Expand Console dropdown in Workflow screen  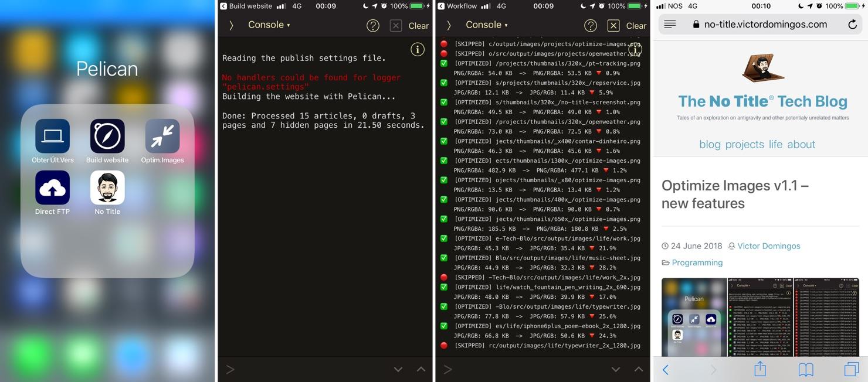486,25
